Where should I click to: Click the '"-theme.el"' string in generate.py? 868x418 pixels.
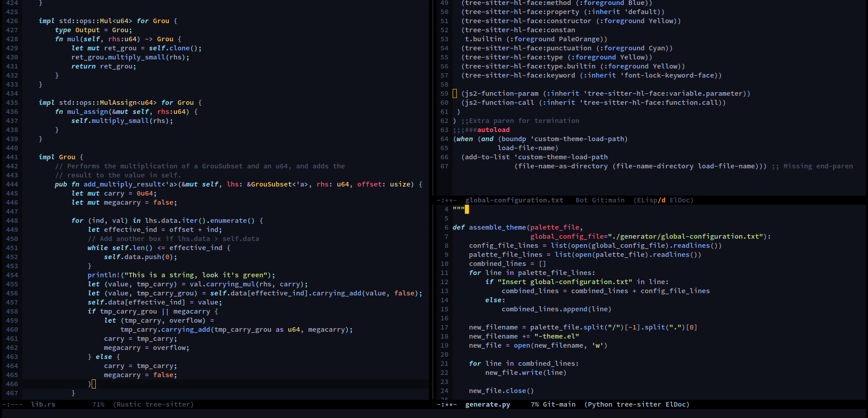(557, 336)
